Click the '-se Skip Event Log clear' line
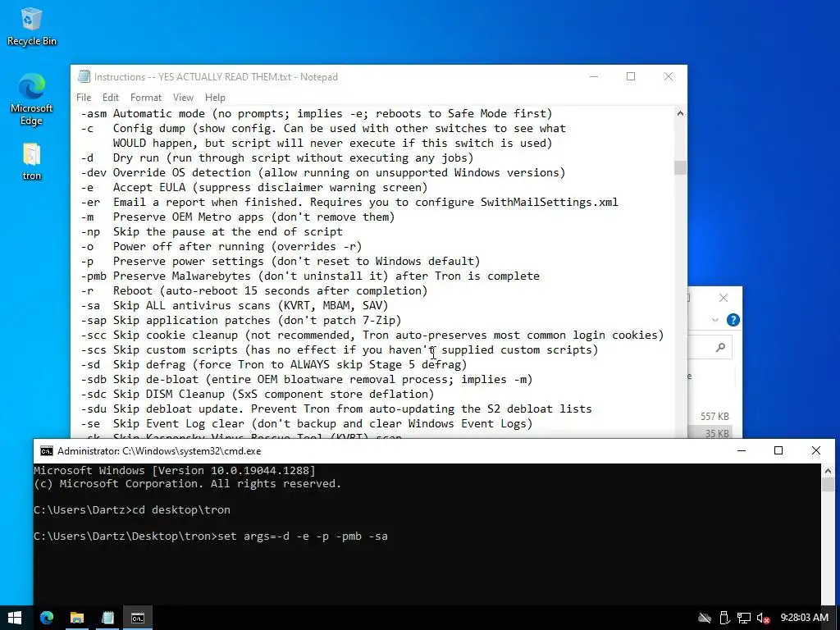 (307, 424)
